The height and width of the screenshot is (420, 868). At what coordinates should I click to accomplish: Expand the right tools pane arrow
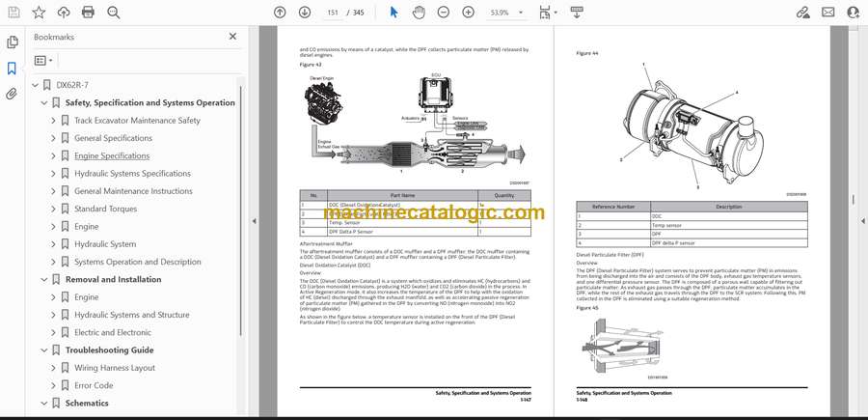[x=862, y=221]
